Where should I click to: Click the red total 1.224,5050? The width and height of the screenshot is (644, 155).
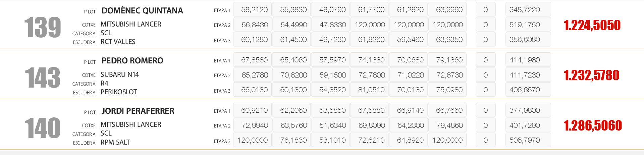coord(592,25)
